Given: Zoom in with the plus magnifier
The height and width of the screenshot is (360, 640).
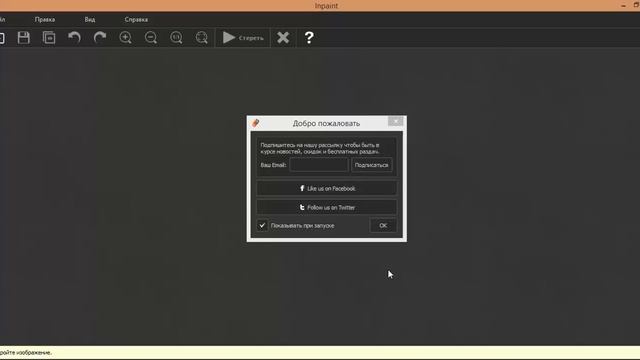Looking at the screenshot, I should coord(125,38).
